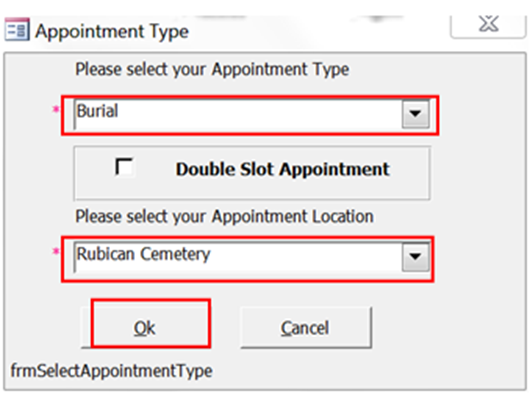Viewport: 530px width, 394px height.
Task: Click 'Please select your Appointment Location' label
Action: tap(224, 217)
